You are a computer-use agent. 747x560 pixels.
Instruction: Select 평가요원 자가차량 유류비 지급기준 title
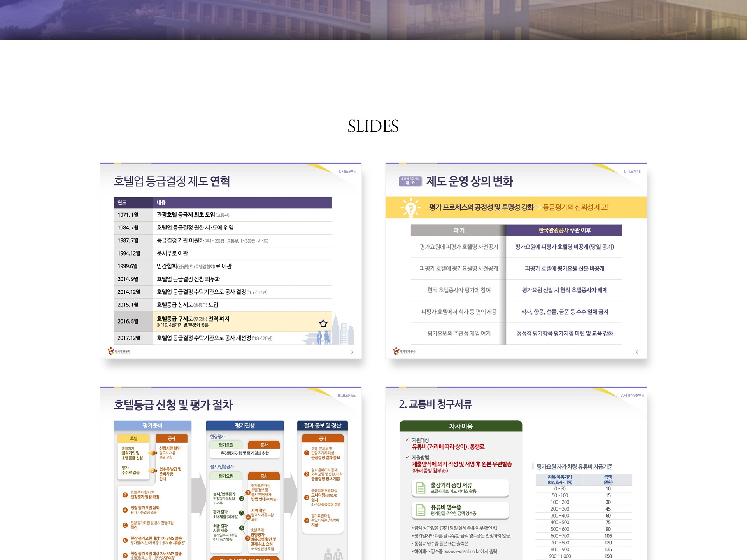(x=574, y=467)
